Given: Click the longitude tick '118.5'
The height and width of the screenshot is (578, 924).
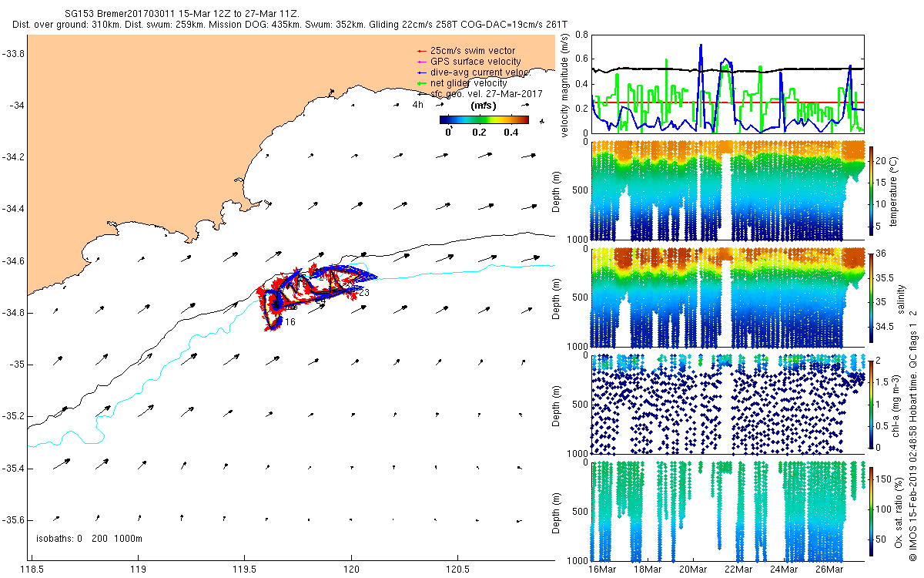Looking at the screenshot, I should 31,570.
